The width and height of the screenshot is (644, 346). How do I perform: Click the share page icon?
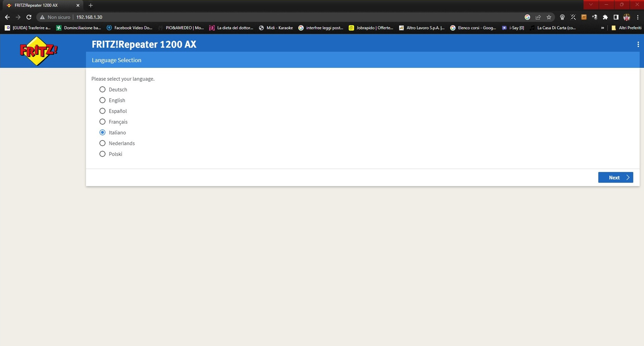click(x=538, y=17)
